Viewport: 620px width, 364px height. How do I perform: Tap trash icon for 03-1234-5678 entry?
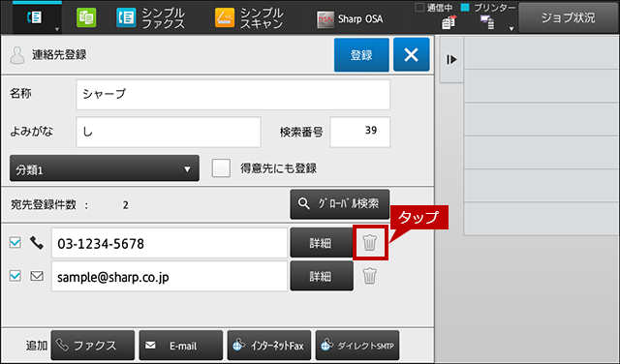tap(370, 242)
